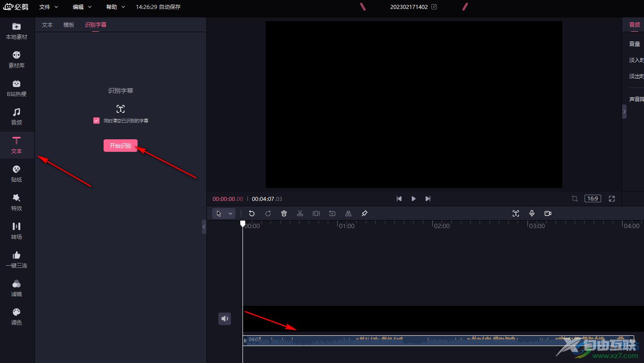Viewport: 644px width, 363px height.
Task: Edit the project name with pencil icon
Action: (434, 7)
